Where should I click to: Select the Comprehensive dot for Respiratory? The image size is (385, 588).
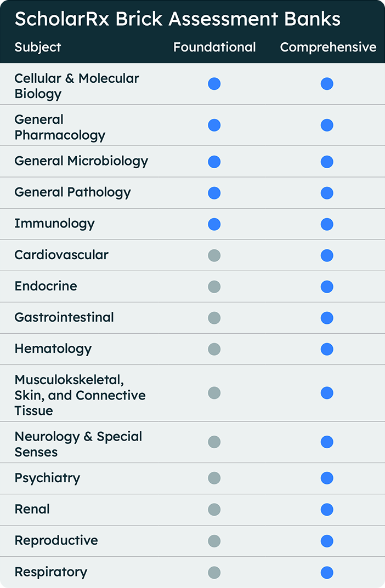pyautogui.click(x=327, y=573)
